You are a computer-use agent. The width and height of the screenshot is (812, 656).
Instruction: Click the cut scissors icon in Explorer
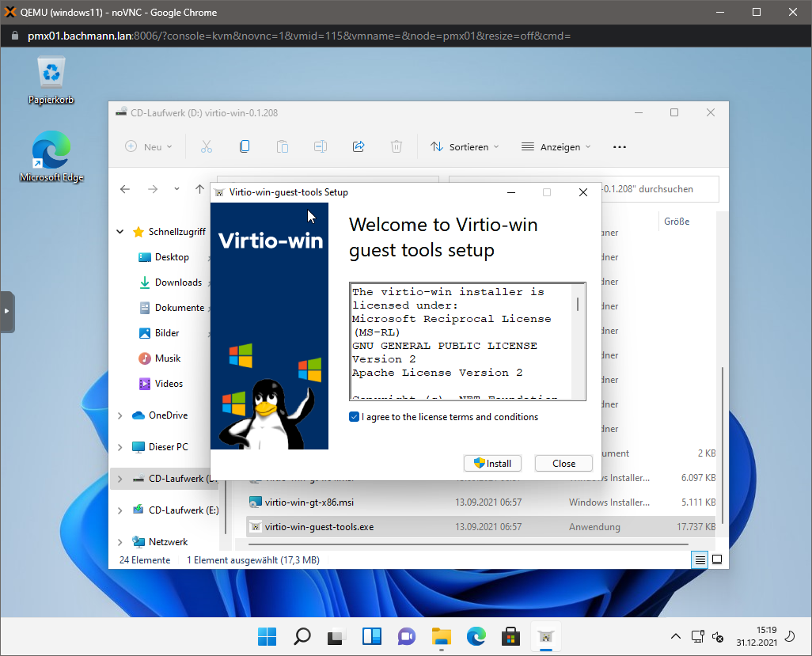[x=206, y=147]
